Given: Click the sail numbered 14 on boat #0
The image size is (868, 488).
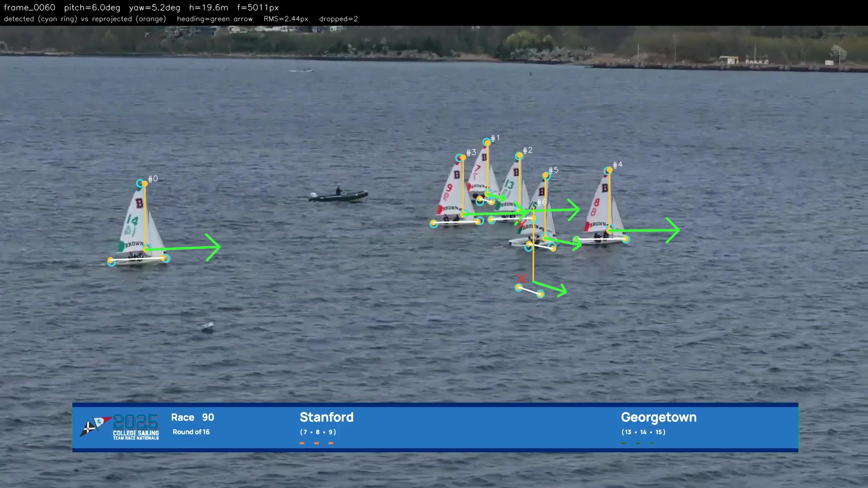Looking at the screenshot, I should [132, 221].
